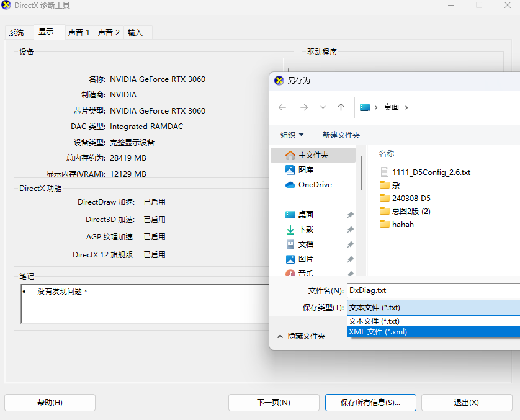Click the 图片 picture icon in navigation pane
520x420 pixels.
click(290, 259)
